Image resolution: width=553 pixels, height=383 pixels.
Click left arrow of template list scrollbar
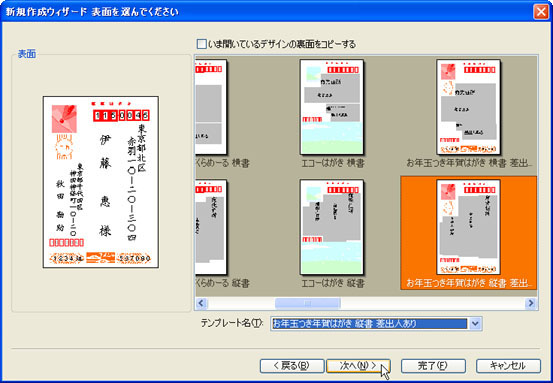[x=201, y=303]
